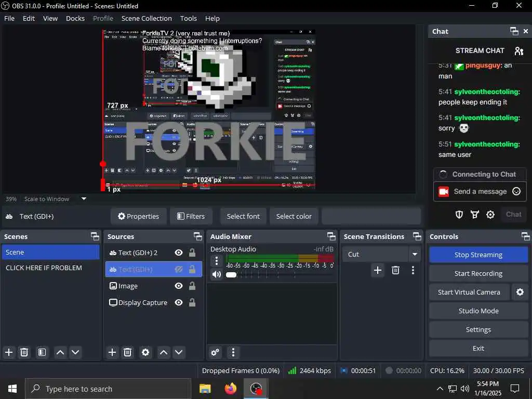The height and width of the screenshot is (399, 532).
Task: Click the Send a message chat field
Action: tap(480, 191)
